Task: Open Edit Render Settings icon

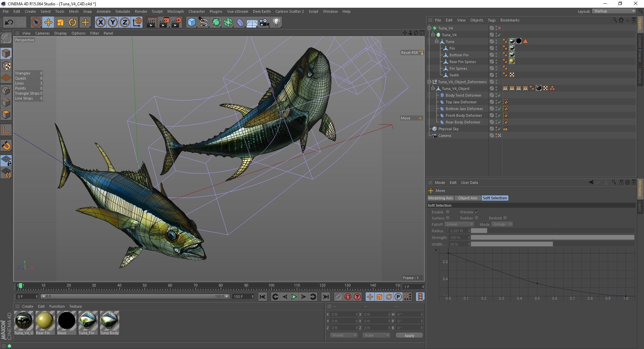Action: click(176, 22)
